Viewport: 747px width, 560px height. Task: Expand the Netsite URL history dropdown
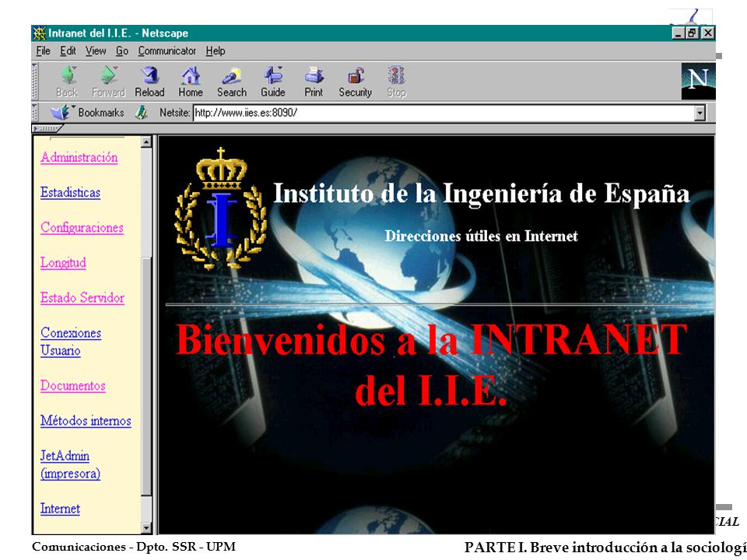tap(700, 114)
